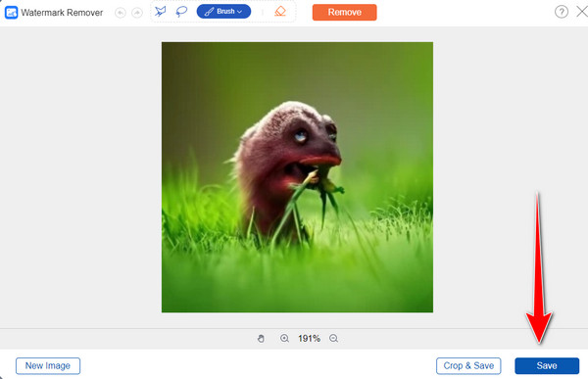Zoom out with the right magnifier icon
Image resolution: width=588 pixels, height=379 pixels.
[x=333, y=339]
